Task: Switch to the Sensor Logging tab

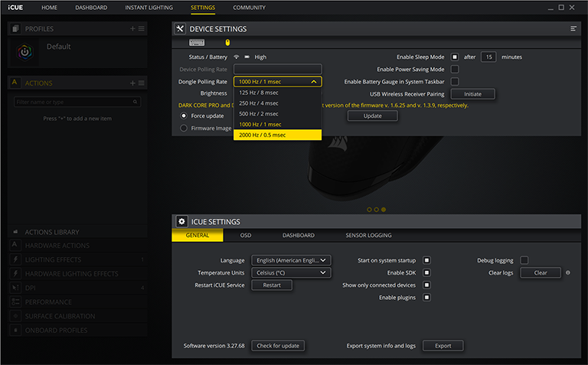Action: tap(368, 236)
